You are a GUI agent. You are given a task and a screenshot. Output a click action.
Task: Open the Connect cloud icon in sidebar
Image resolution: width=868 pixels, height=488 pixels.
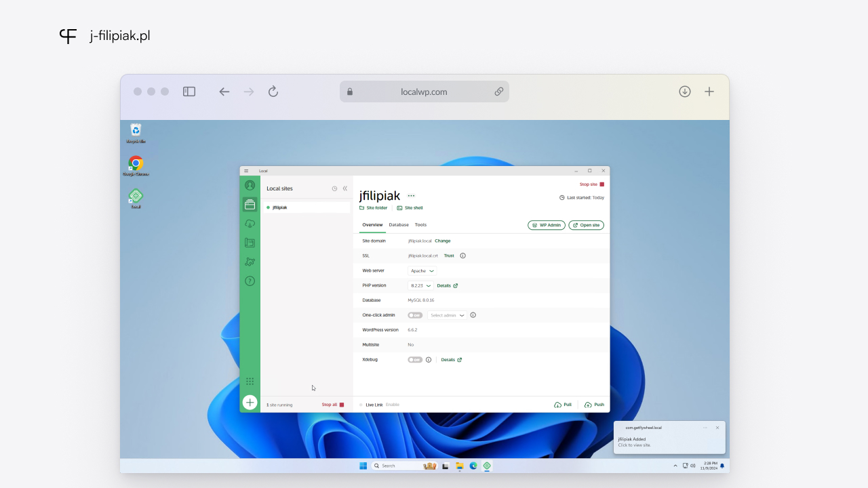tap(250, 224)
